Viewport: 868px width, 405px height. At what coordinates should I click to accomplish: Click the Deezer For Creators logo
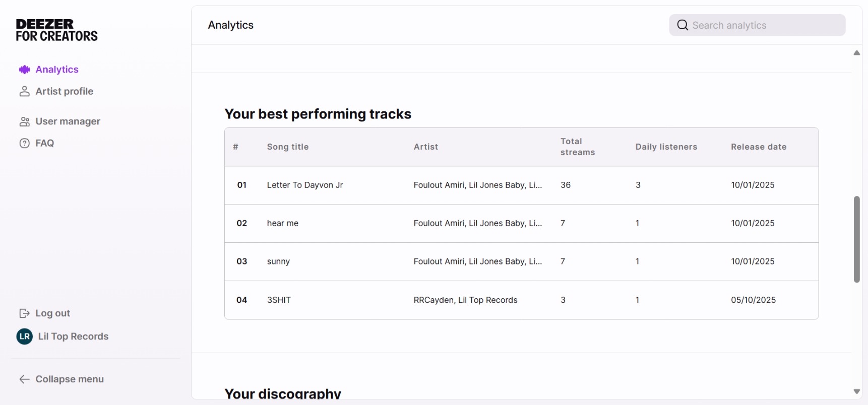(56, 30)
